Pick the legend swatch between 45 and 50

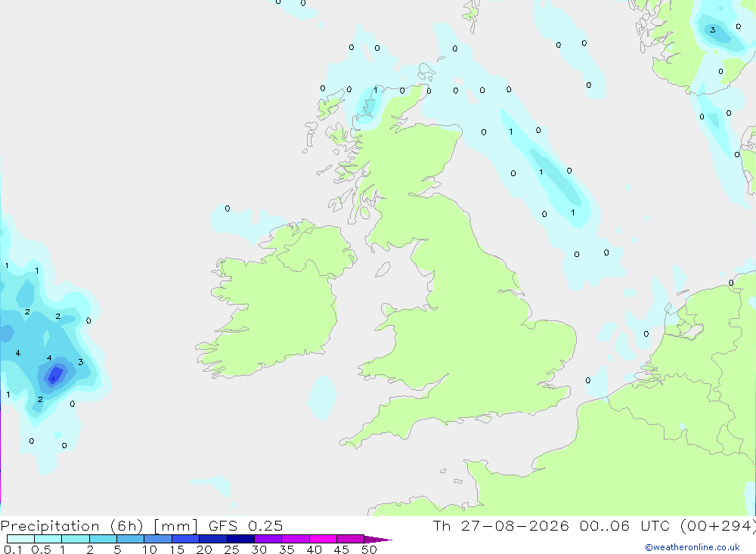pyautogui.click(x=351, y=539)
